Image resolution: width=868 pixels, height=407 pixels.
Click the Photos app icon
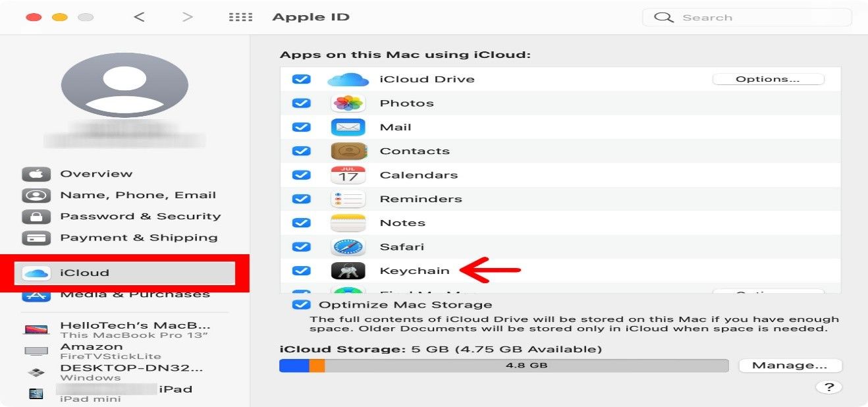pyautogui.click(x=348, y=103)
